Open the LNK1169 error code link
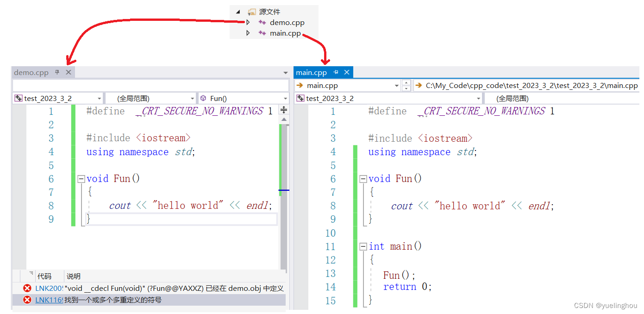644x314 pixels. (x=49, y=300)
